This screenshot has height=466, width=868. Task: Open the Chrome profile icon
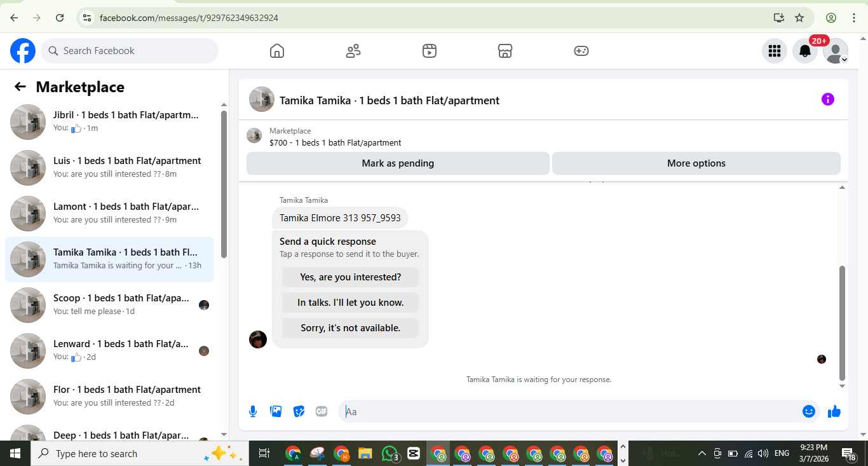click(831, 18)
